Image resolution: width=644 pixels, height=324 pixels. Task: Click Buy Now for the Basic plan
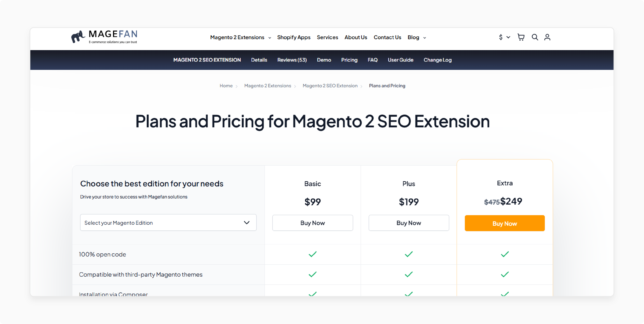pyautogui.click(x=312, y=223)
